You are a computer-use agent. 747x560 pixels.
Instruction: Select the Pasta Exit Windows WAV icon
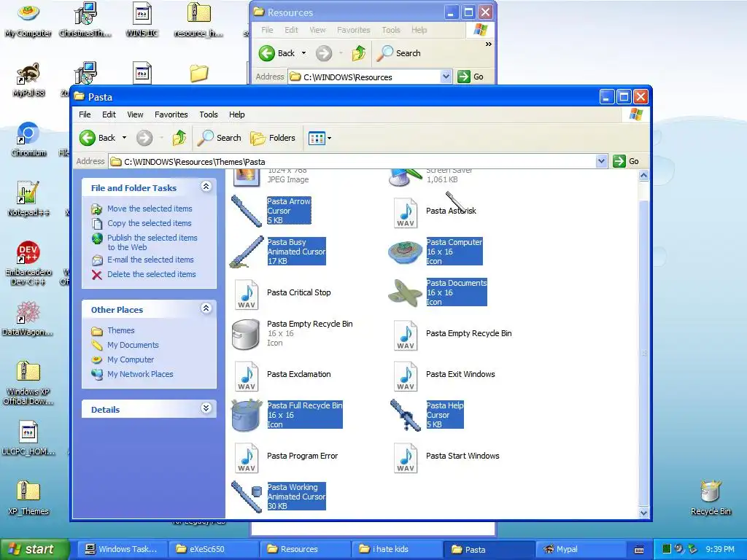(406, 377)
